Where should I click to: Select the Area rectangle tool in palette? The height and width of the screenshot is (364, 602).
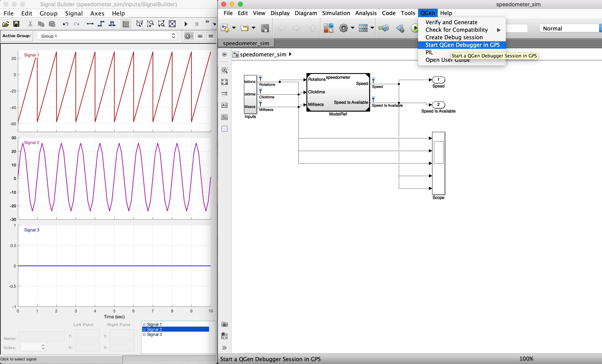point(224,129)
